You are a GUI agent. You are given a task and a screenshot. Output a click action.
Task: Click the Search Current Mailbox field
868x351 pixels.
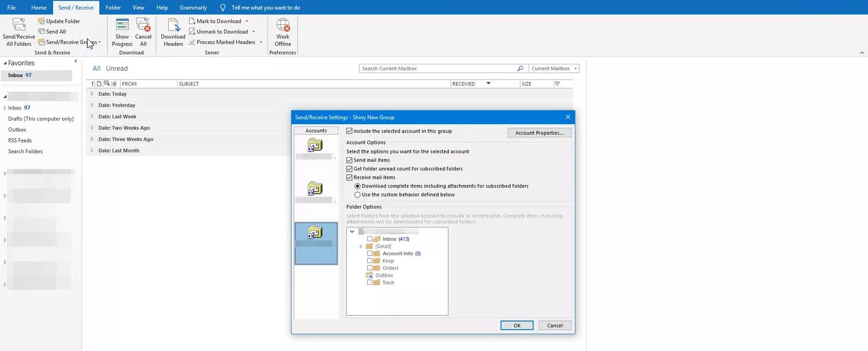pos(438,68)
